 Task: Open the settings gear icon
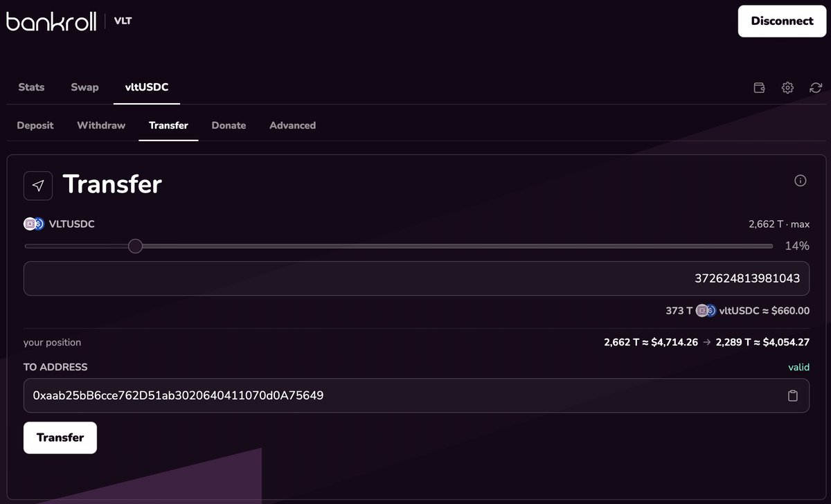coord(787,88)
